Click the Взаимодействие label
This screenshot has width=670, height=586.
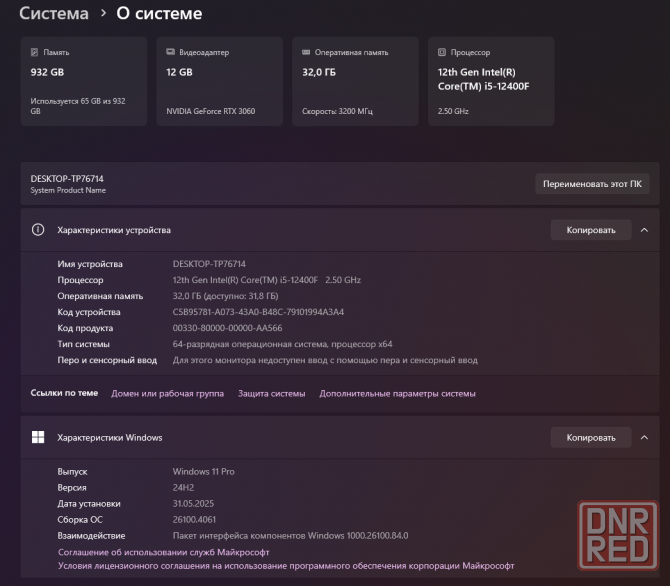(91, 536)
